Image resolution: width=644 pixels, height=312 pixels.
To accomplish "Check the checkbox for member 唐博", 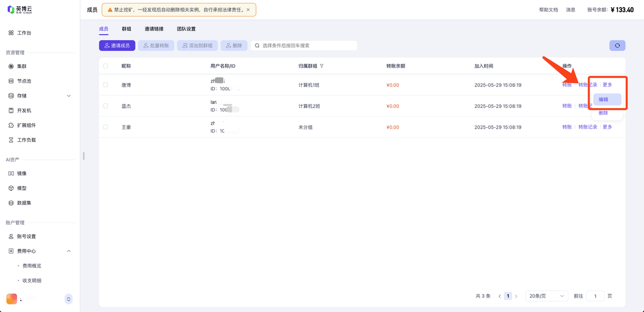I will coord(106,85).
